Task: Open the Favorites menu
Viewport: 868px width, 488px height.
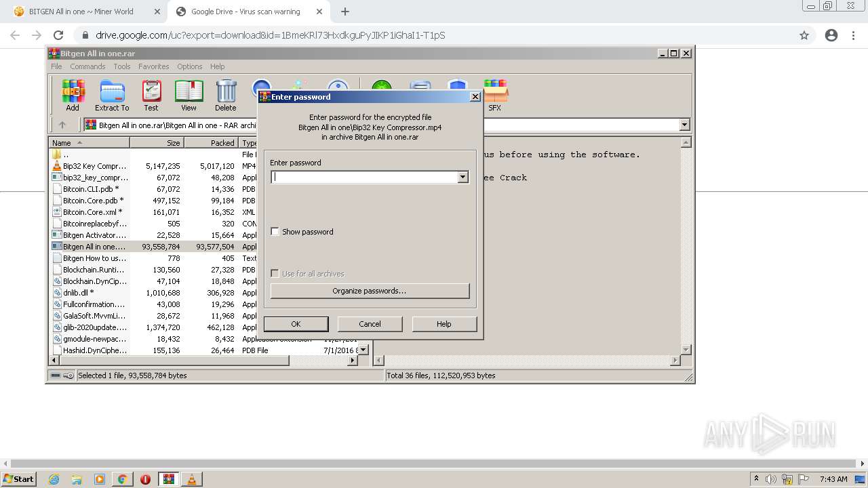Action: pos(154,66)
